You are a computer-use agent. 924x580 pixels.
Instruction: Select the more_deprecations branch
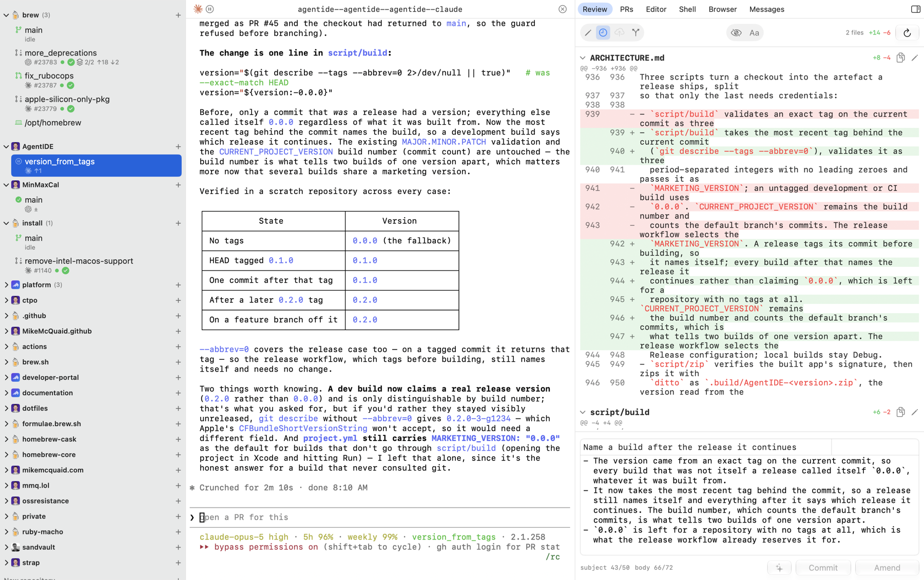coord(97,57)
